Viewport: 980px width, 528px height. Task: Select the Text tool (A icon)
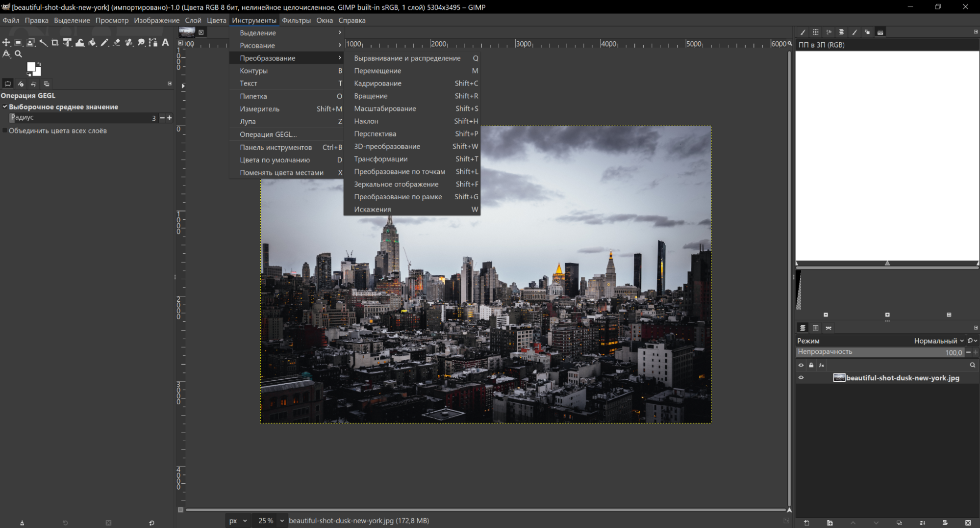(166, 43)
